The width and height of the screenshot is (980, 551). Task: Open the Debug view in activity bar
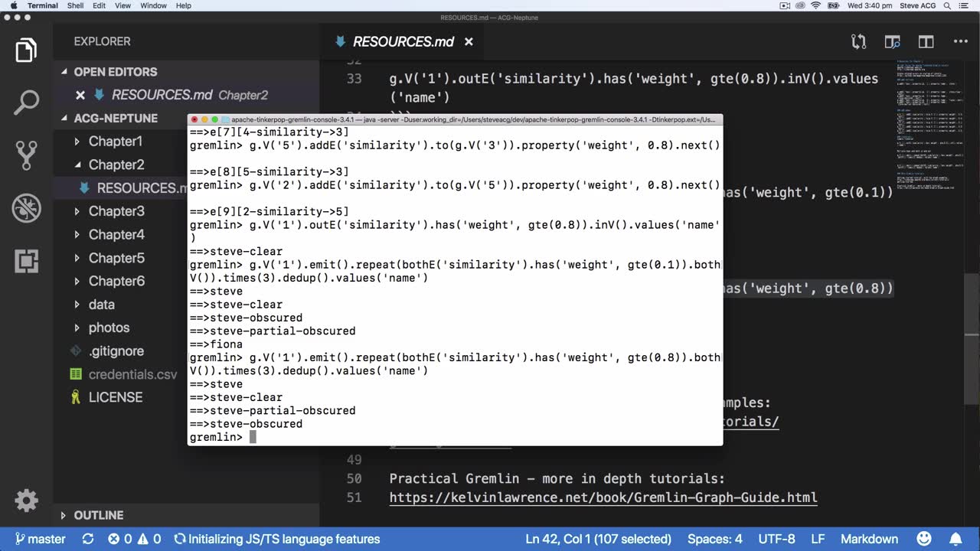tap(26, 208)
